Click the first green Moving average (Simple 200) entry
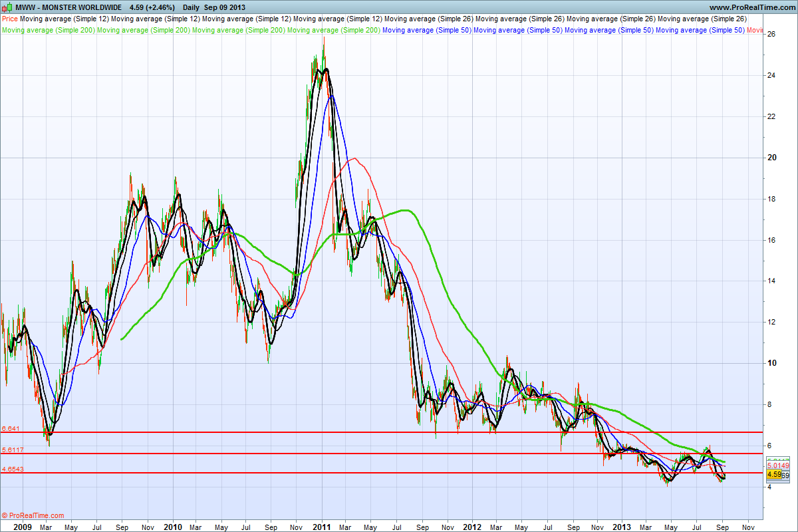 tap(49, 30)
